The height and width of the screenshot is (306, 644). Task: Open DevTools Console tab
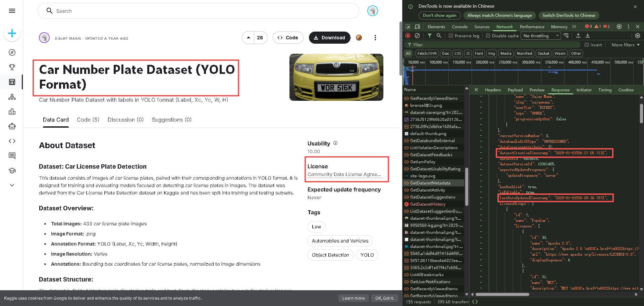[460, 27]
